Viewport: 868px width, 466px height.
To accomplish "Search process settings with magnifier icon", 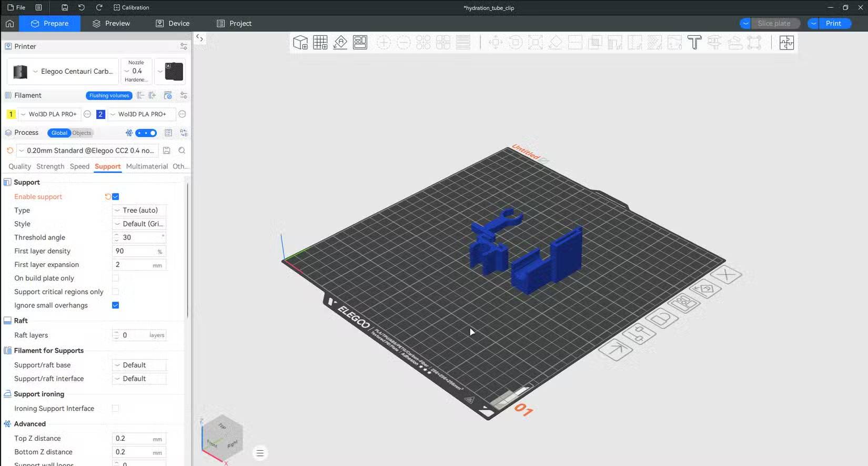I will [x=182, y=151].
